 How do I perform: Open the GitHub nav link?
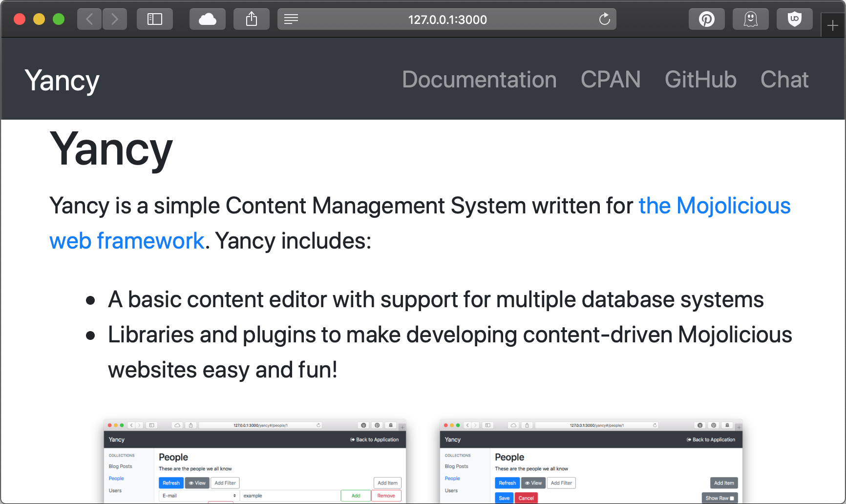coord(700,80)
